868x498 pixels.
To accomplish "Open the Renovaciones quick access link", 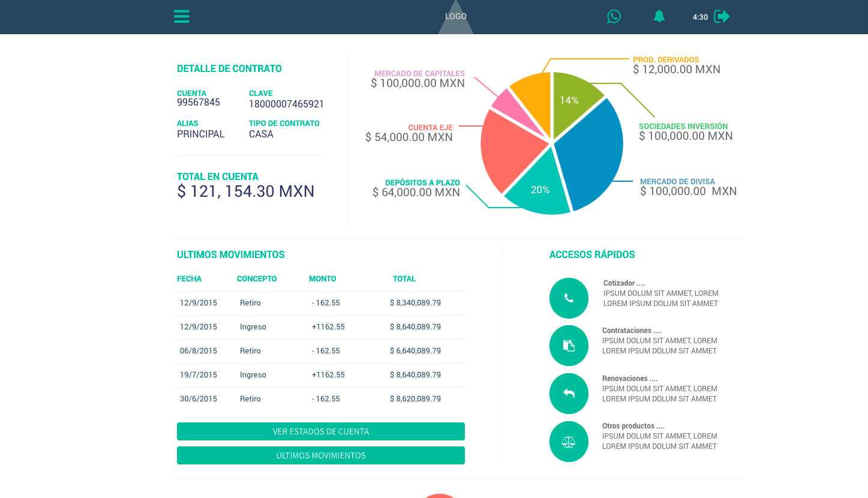I will [x=629, y=379].
